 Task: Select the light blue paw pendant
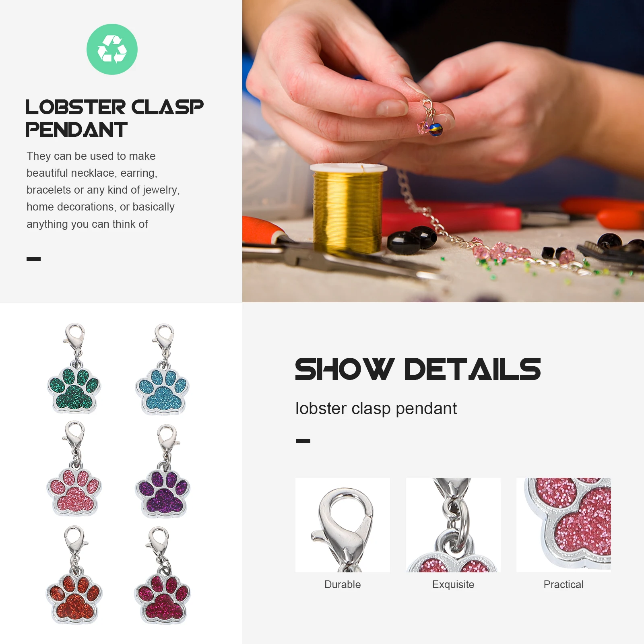tap(162, 369)
